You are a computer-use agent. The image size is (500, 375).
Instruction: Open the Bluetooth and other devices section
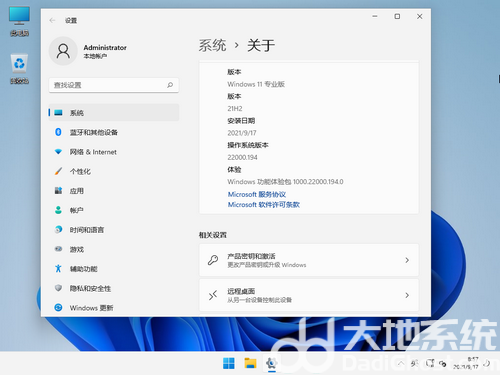click(x=114, y=132)
